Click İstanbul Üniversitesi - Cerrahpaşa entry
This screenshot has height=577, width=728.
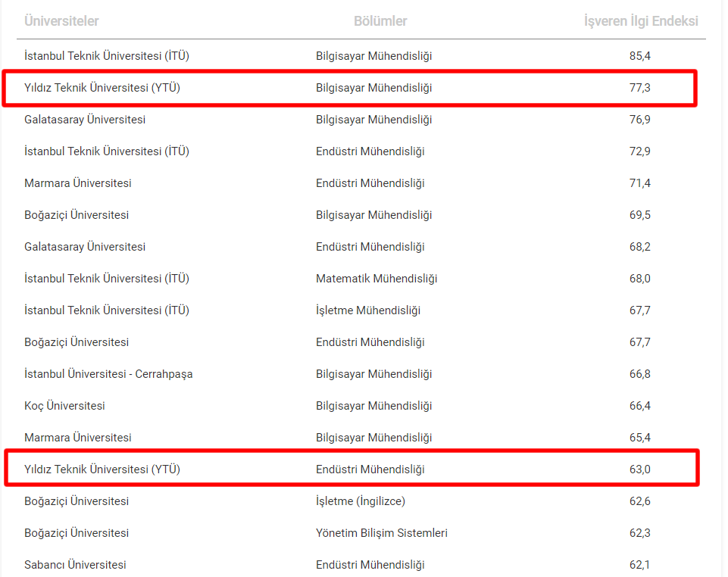click(x=108, y=374)
